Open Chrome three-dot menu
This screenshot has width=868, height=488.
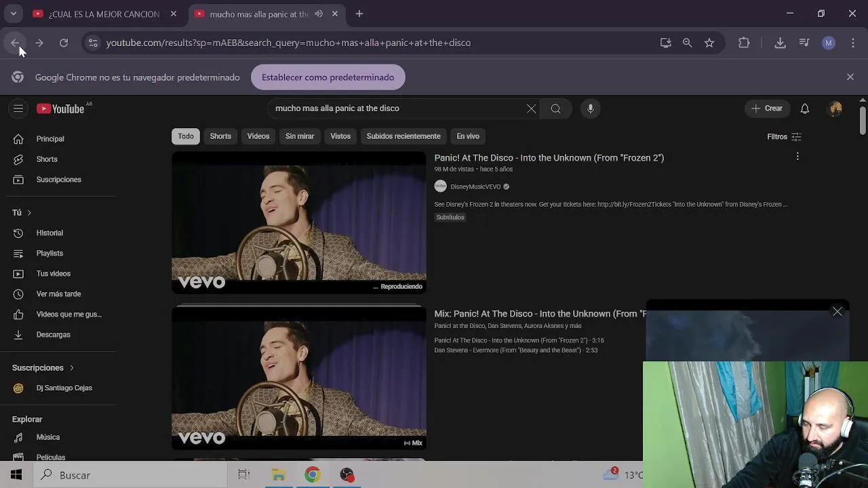click(853, 43)
